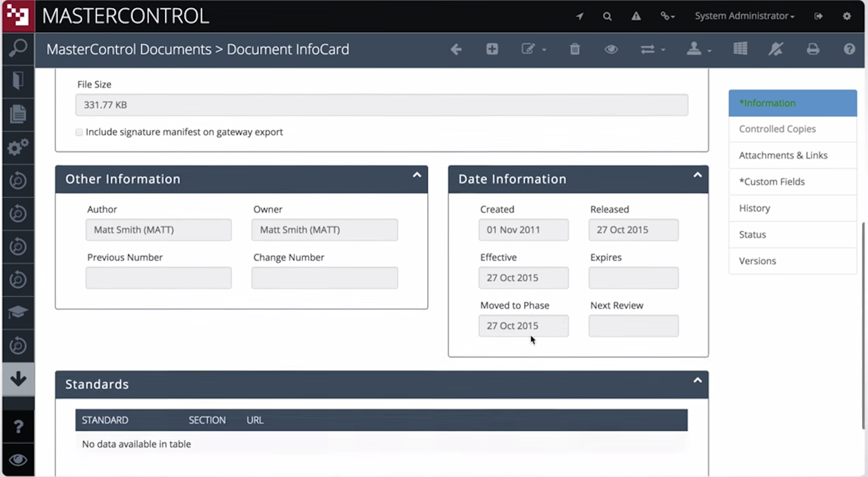Delete the document using trash icon
This screenshot has width=868, height=477.
[x=575, y=49]
